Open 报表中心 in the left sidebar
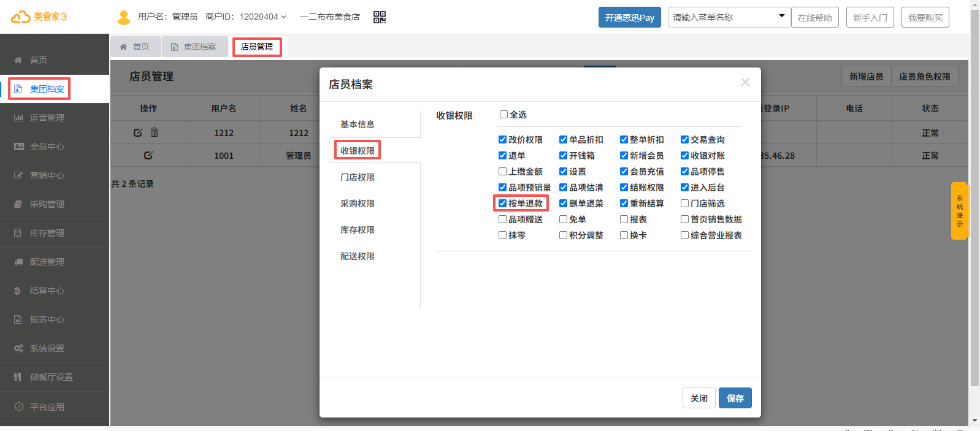Image resolution: width=980 pixels, height=431 pixels. 47,319
